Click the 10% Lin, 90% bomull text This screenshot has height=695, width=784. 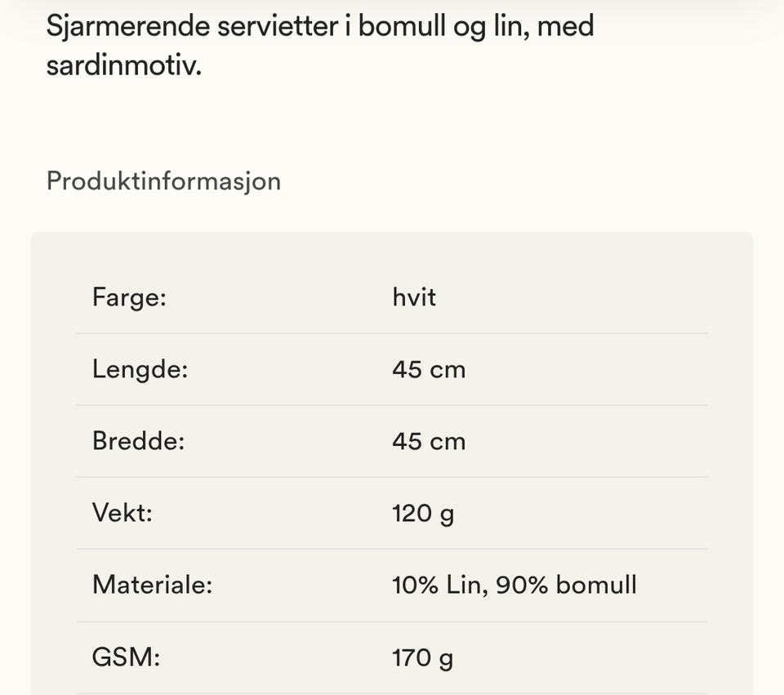(514, 586)
